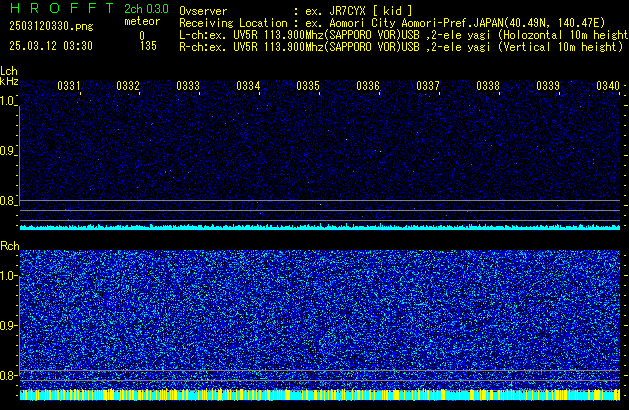Click the Rch channel label
629x410 pixels.
10,246
